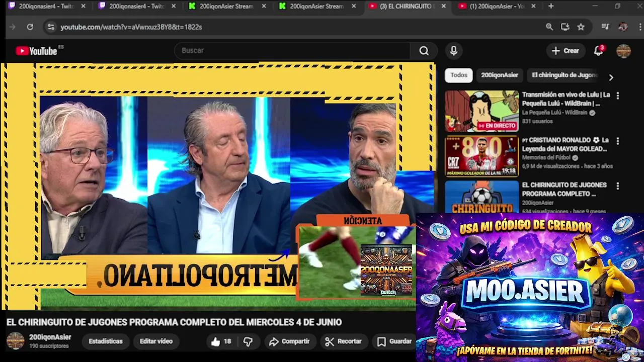The width and height of the screenshot is (644, 362).
Task: Open 'Transmisión en vivo de Lulu' title
Action: coord(566,99)
